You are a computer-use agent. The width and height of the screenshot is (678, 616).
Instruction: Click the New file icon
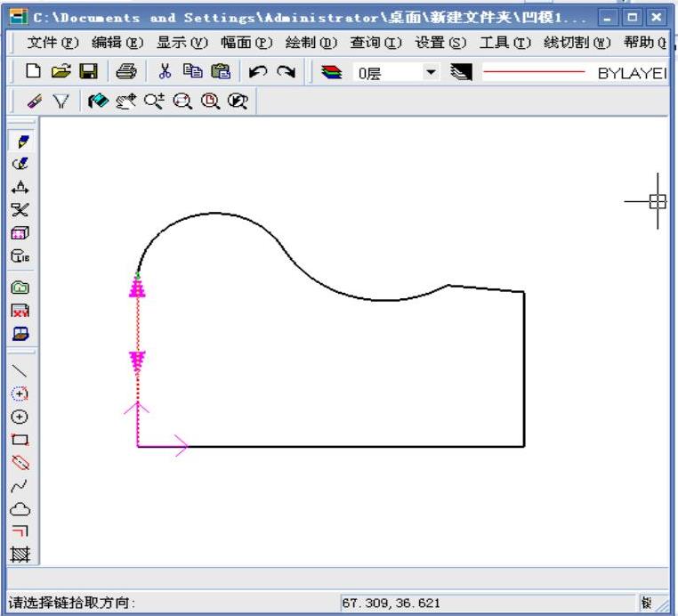coord(33,73)
